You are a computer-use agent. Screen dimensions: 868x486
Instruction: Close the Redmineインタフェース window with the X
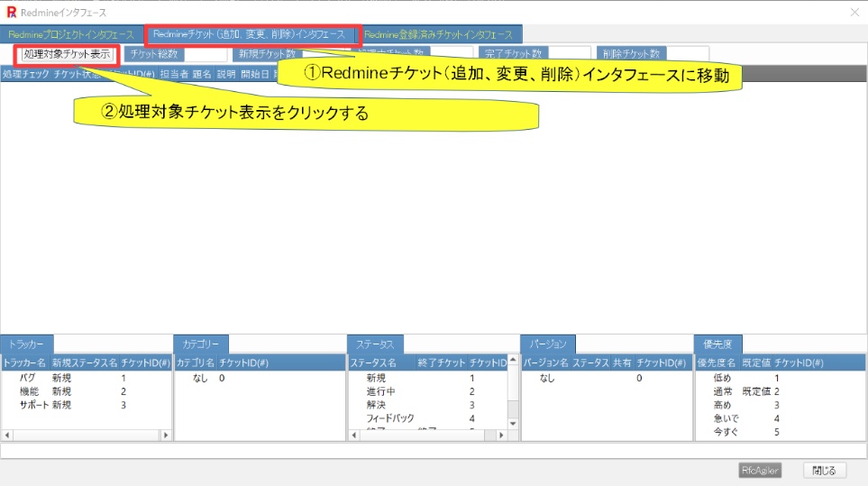click(x=854, y=13)
